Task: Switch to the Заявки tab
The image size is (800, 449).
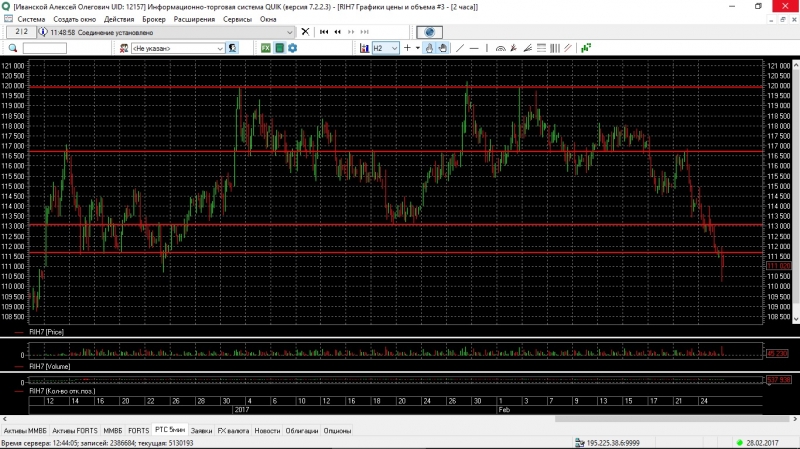Action: click(x=201, y=430)
